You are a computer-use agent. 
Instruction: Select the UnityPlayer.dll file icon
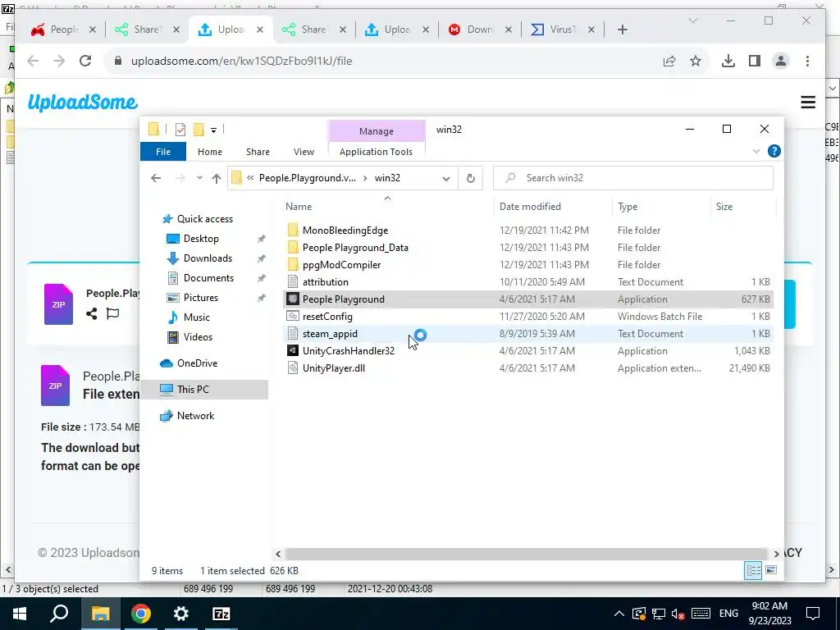293,368
